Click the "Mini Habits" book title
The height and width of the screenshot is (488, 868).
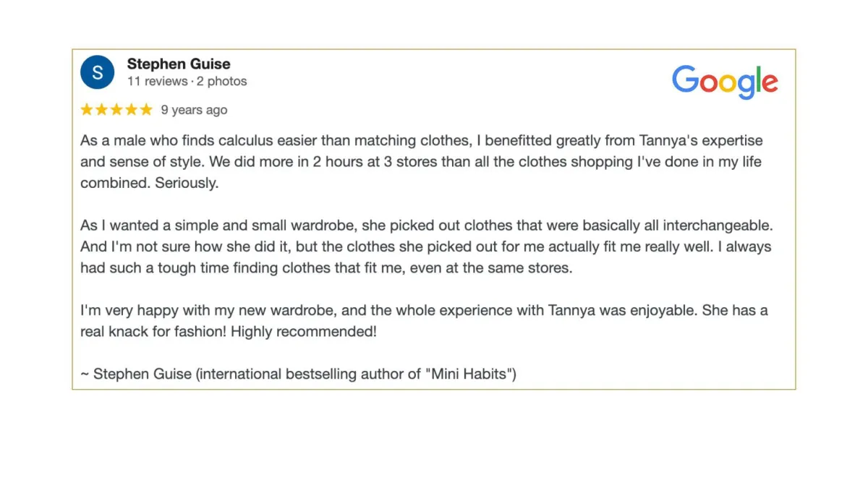pos(470,374)
